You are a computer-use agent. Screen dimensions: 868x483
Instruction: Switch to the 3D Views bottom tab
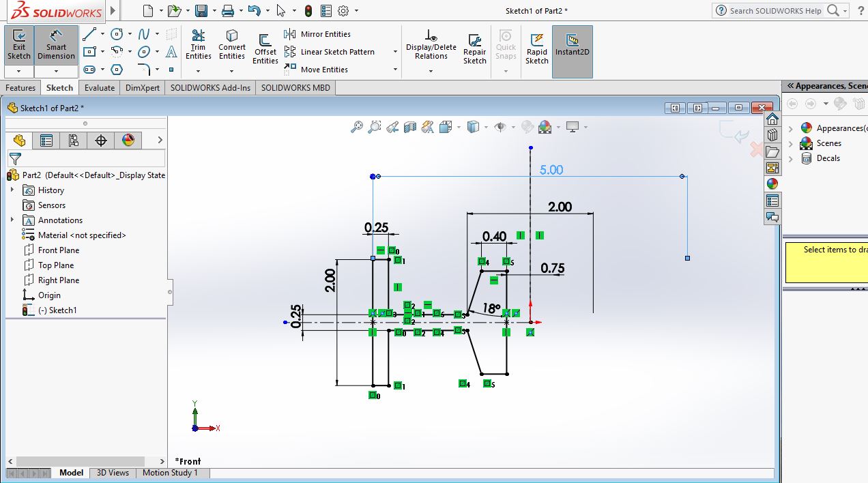click(x=113, y=473)
